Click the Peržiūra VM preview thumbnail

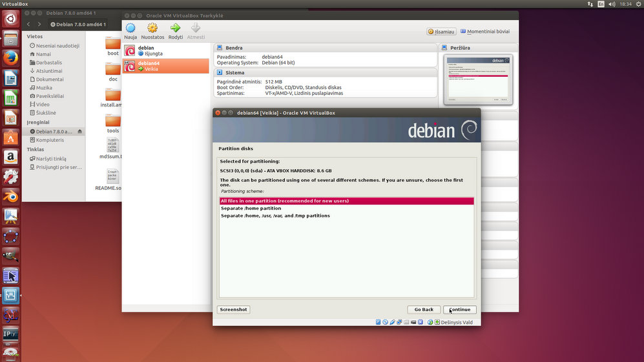(x=479, y=81)
